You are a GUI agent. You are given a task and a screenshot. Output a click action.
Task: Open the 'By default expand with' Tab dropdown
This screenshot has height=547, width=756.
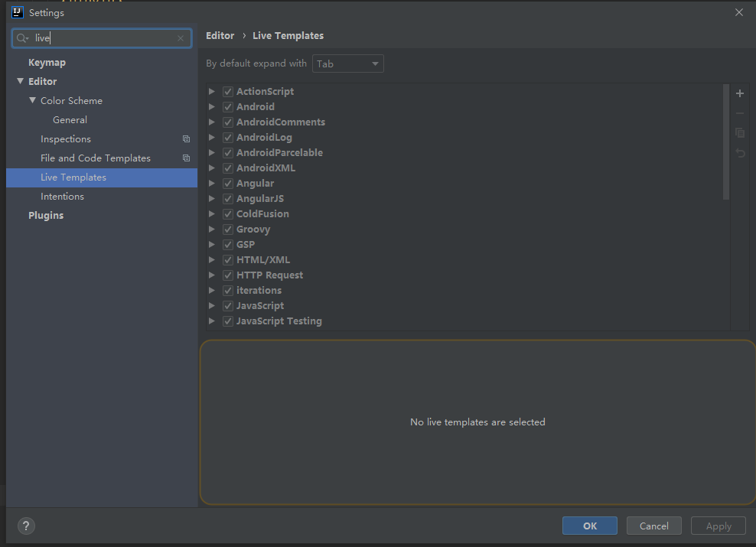[348, 64]
